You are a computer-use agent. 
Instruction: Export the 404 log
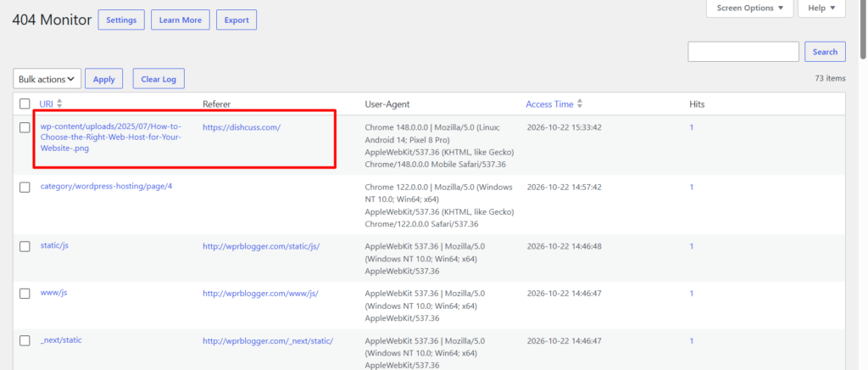pos(236,20)
